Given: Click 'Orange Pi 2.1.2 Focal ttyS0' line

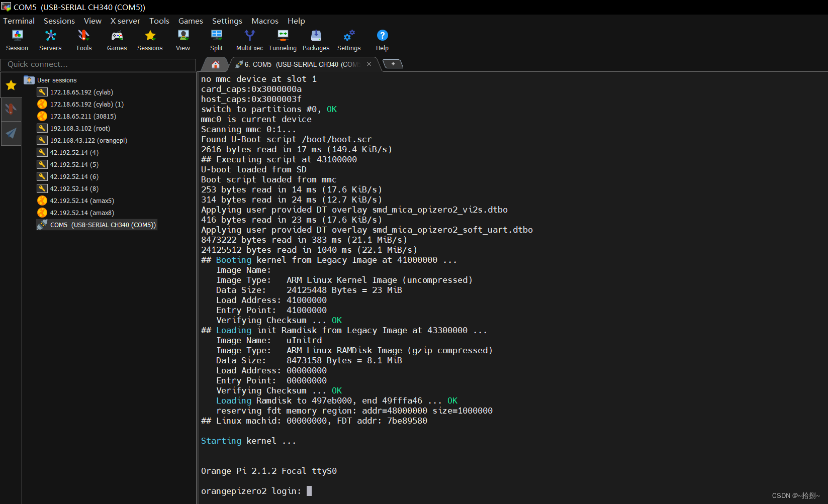Looking at the screenshot, I should coord(269,471).
